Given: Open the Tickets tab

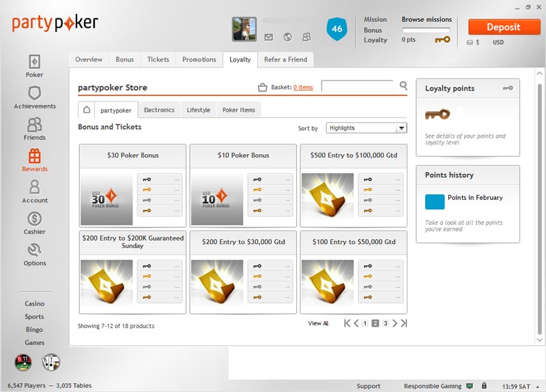Looking at the screenshot, I should click(158, 59).
